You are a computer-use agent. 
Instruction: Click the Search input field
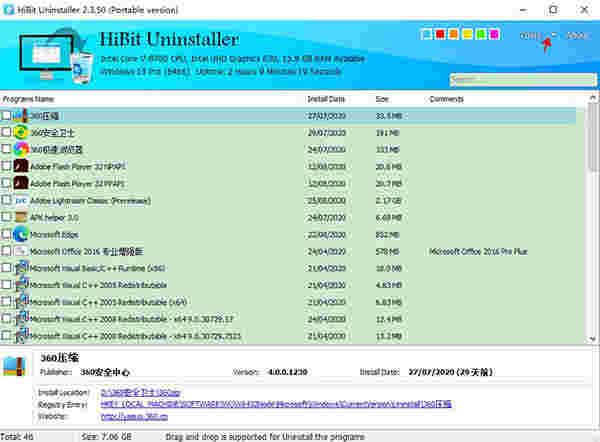[x=523, y=80]
